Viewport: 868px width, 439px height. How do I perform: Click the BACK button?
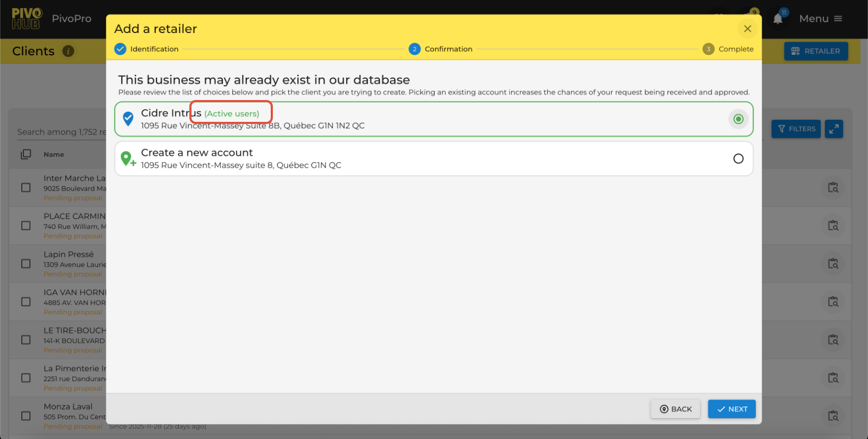coord(675,409)
